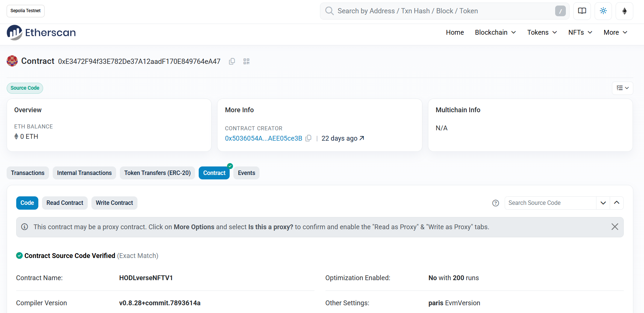Open contract creator 0x5036054A...AEE05ce3B link
644x313 pixels.
coord(263,138)
